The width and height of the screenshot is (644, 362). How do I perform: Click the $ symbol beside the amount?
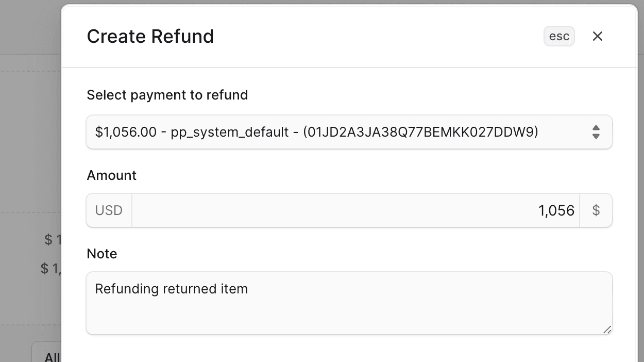click(x=596, y=210)
